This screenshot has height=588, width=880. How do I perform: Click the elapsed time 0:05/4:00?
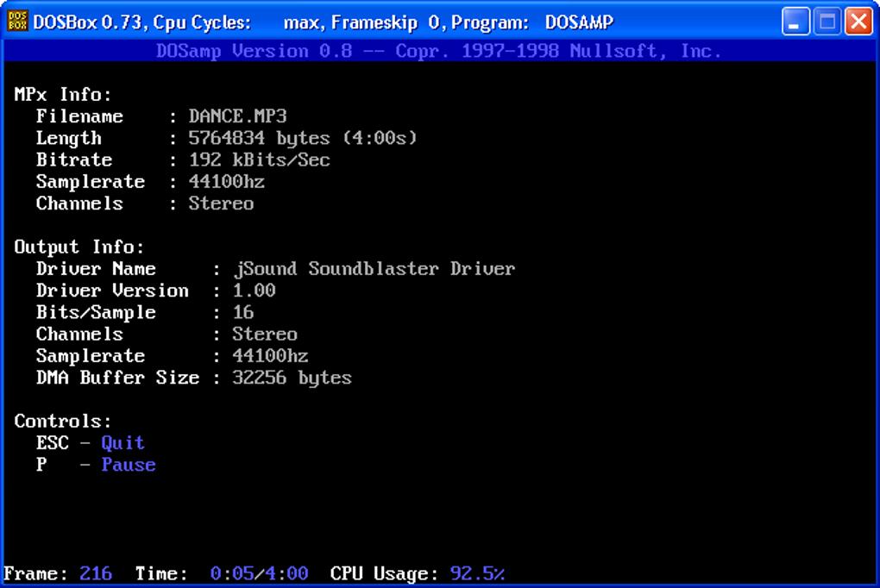point(260,573)
